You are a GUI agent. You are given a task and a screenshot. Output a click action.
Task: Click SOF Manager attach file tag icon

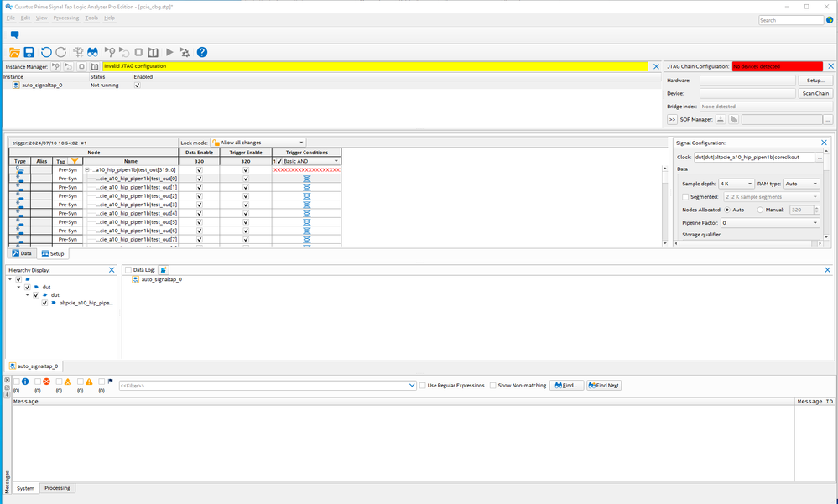(734, 120)
